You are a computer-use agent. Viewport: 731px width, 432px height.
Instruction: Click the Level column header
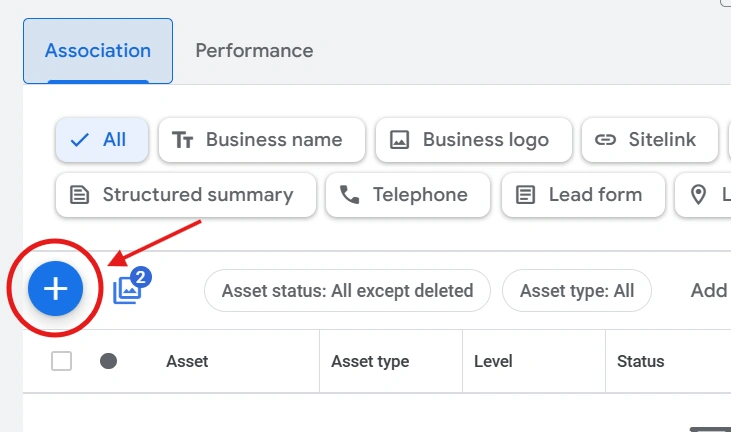coord(493,361)
